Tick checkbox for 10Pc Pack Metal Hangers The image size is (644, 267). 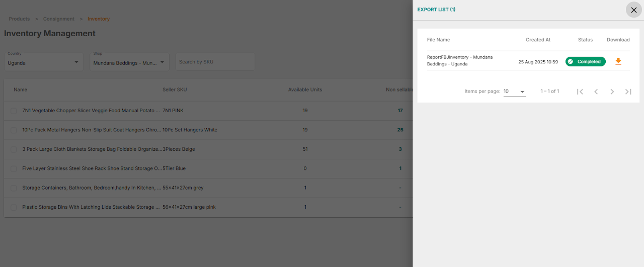pos(14,130)
